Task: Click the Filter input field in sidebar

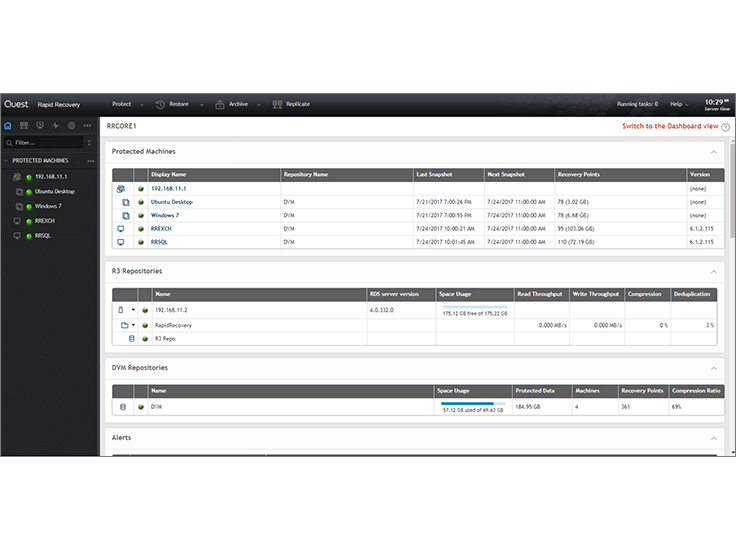Action: pyautogui.click(x=43, y=143)
